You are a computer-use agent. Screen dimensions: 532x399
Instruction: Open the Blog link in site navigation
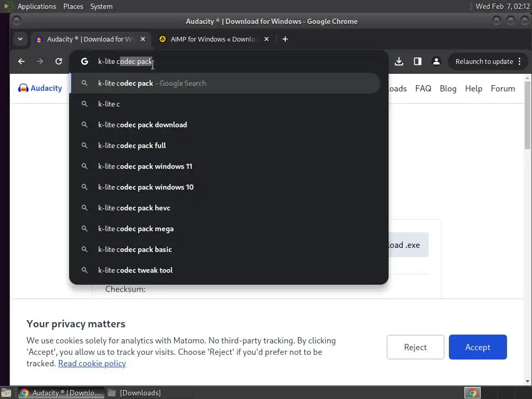448,88
